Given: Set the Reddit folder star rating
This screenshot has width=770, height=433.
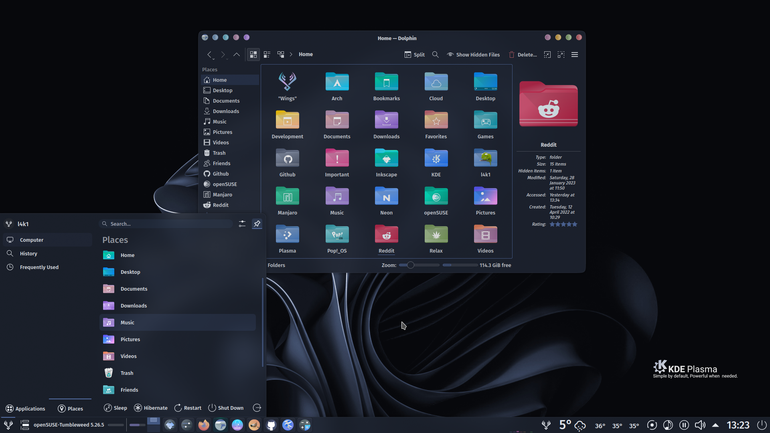Looking at the screenshot, I should [x=563, y=224].
